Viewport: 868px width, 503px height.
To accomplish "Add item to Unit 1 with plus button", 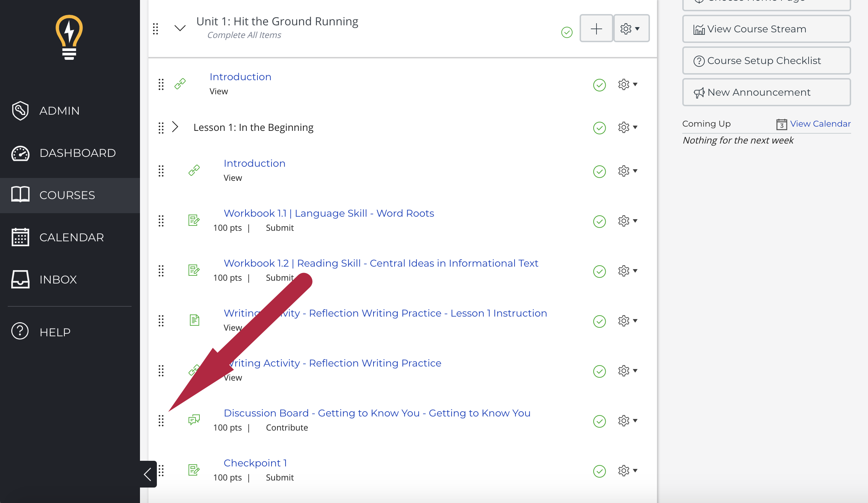I will click(596, 28).
